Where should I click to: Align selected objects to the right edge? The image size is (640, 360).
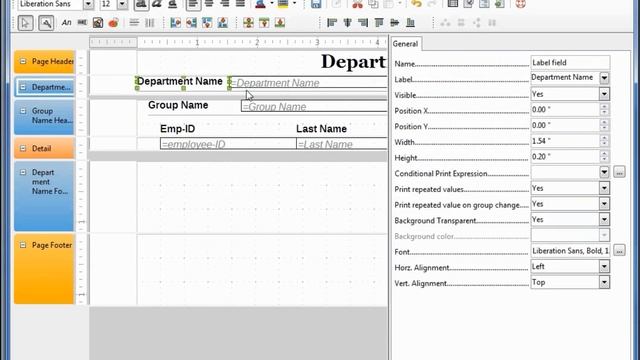click(x=363, y=23)
